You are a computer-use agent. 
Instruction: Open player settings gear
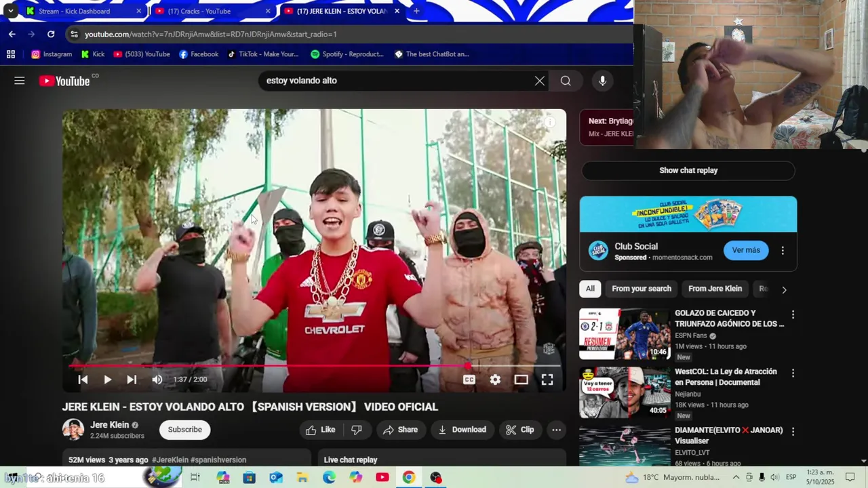495,380
